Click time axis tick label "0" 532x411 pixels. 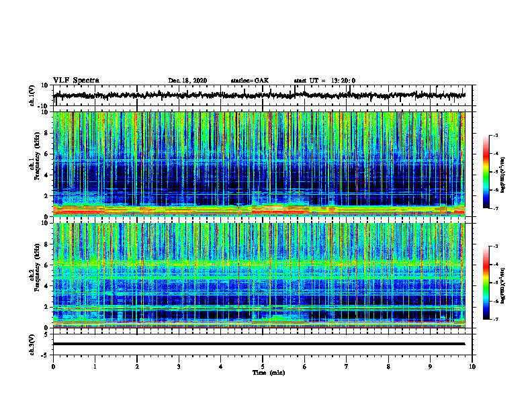coord(53,367)
